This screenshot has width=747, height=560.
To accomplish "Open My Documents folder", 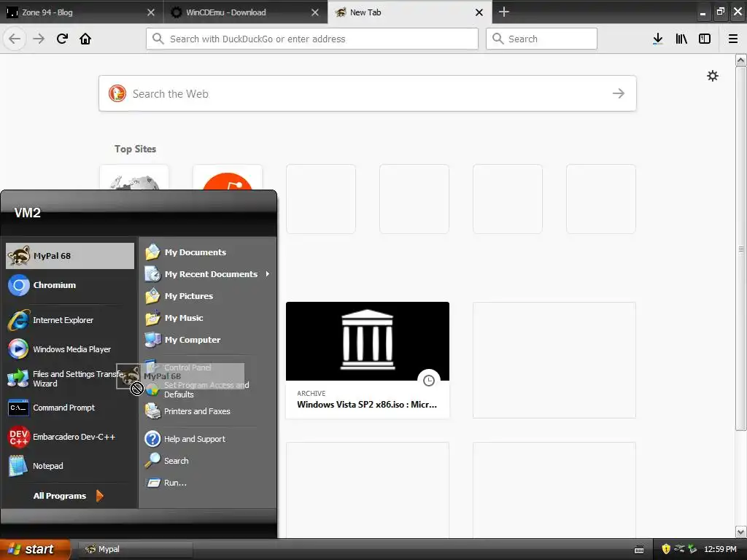I will (x=208, y=252).
